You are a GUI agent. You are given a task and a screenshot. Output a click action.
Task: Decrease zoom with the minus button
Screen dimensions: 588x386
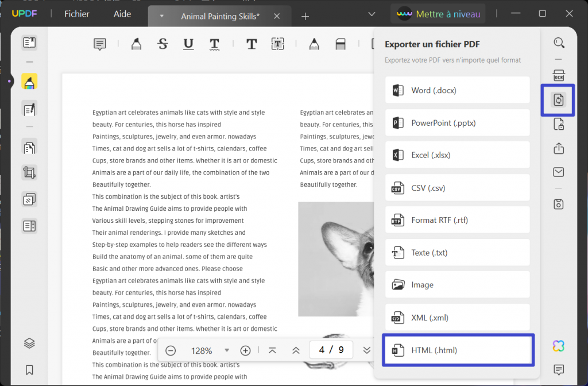tap(170, 350)
